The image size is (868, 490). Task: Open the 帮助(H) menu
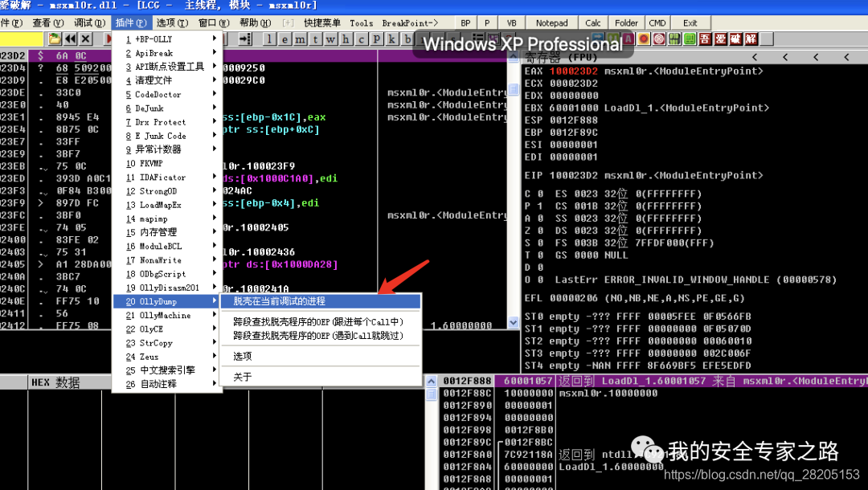256,22
